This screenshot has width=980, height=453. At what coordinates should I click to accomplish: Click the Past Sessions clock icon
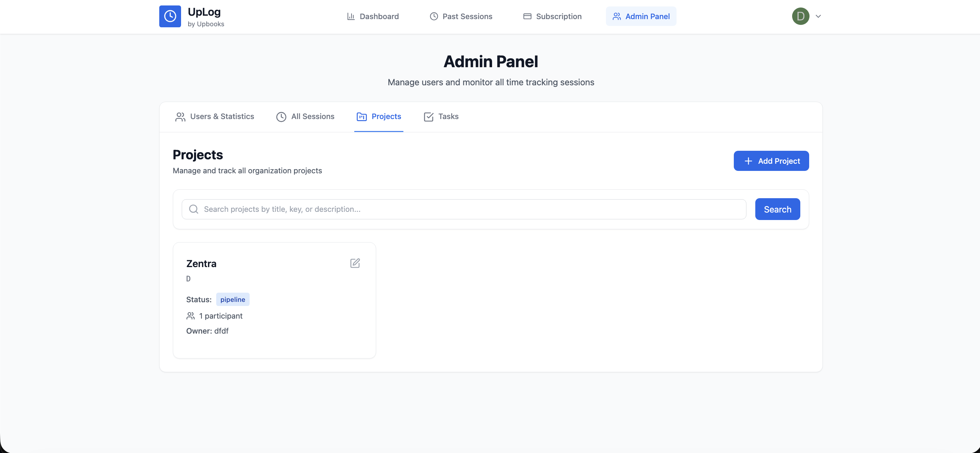pyautogui.click(x=434, y=16)
